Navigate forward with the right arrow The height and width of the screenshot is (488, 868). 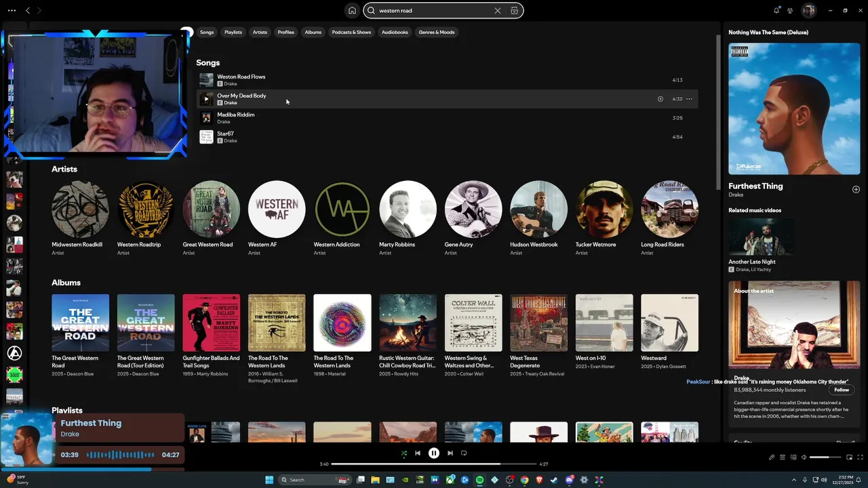click(39, 10)
